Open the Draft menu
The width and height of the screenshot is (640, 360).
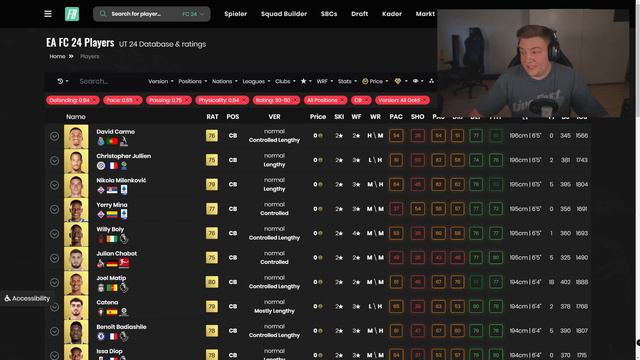[360, 14]
